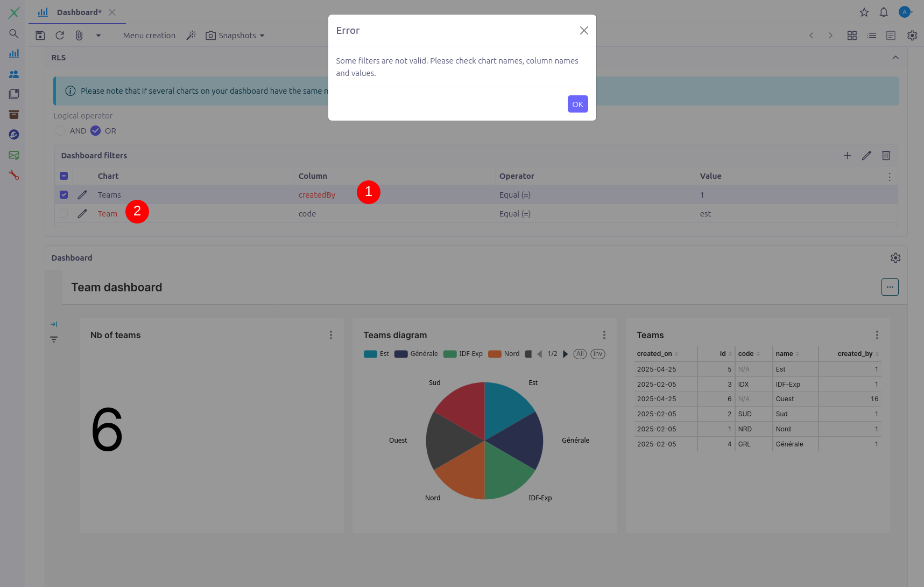Click the save dashboard icon

click(40, 36)
